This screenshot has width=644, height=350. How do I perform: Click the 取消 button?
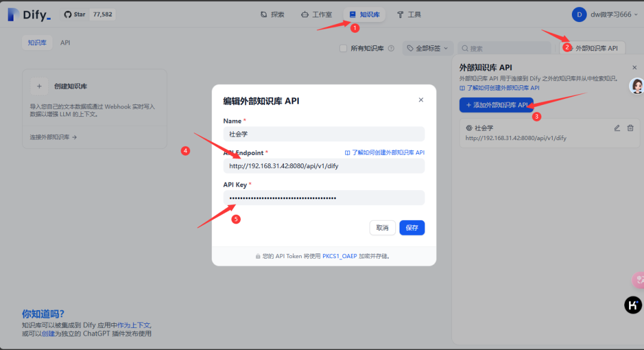(x=382, y=228)
